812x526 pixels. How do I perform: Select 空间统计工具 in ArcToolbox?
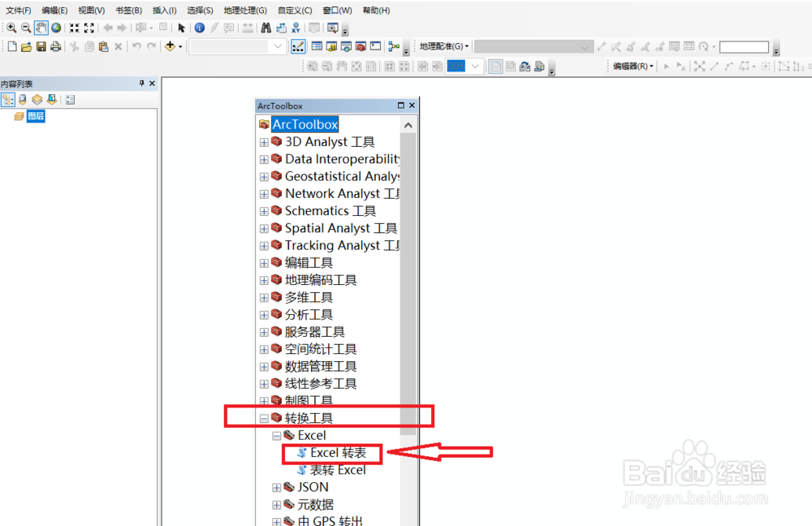(321, 350)
